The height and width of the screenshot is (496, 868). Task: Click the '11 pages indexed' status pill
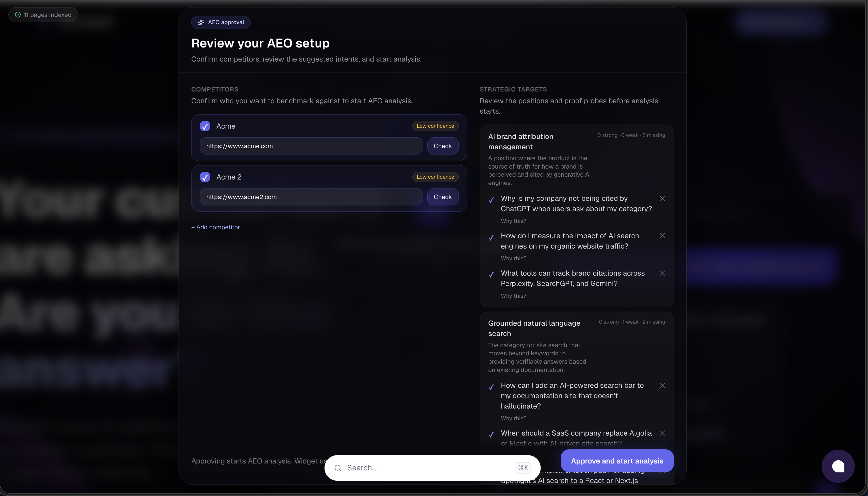tap(43, 15)
